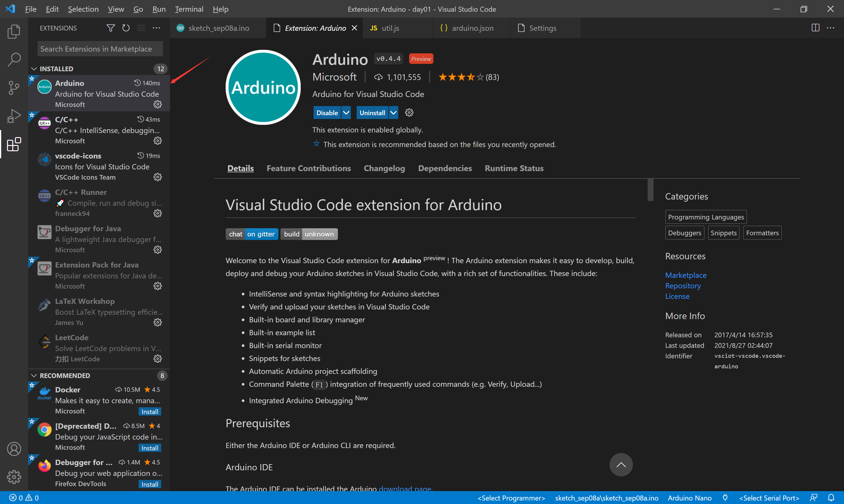The height and width of the screenshot is (504, 844).
Task: Open the Run and Debug view
Action: [x=14, y=116]
